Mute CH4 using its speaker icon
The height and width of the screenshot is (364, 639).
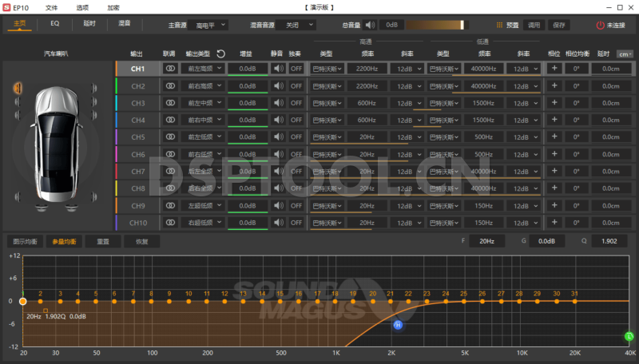[x=279, y=120]
